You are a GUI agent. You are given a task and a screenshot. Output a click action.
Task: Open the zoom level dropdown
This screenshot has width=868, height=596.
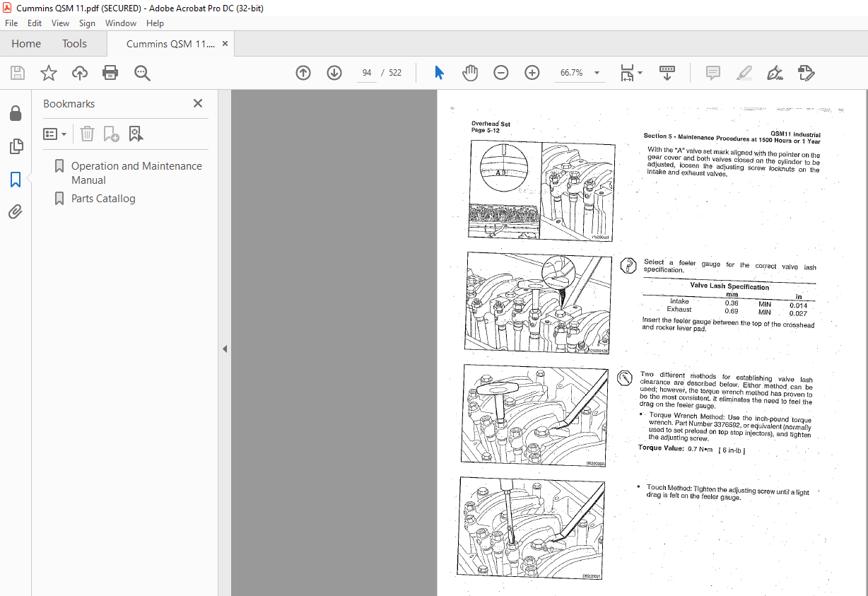pyautogui.click(x=596, y=73)
